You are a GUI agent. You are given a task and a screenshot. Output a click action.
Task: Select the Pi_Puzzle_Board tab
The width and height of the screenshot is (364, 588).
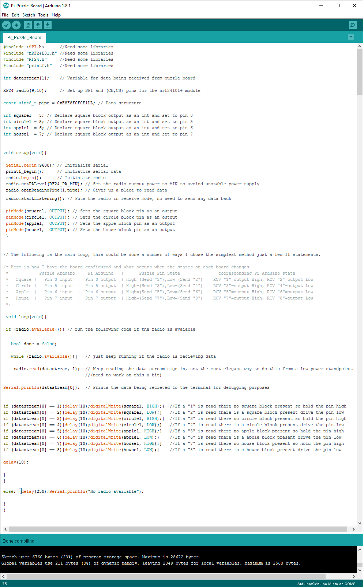(24, 38)
